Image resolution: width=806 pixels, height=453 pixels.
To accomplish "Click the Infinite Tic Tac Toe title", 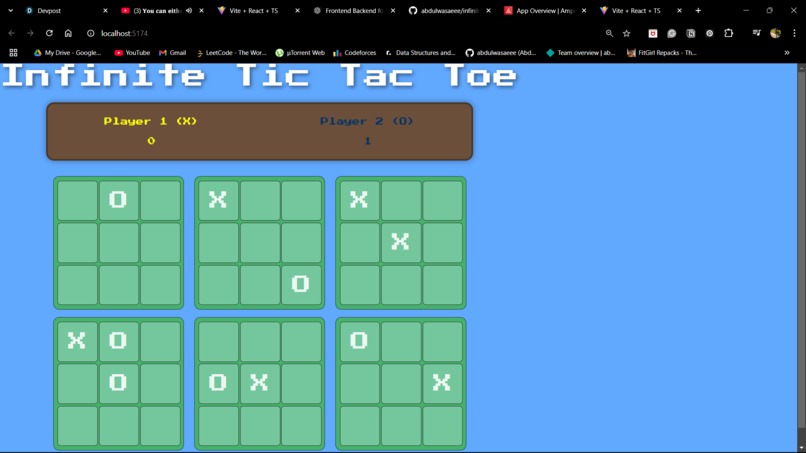I will pyautogui.click(x=260, y=76).
